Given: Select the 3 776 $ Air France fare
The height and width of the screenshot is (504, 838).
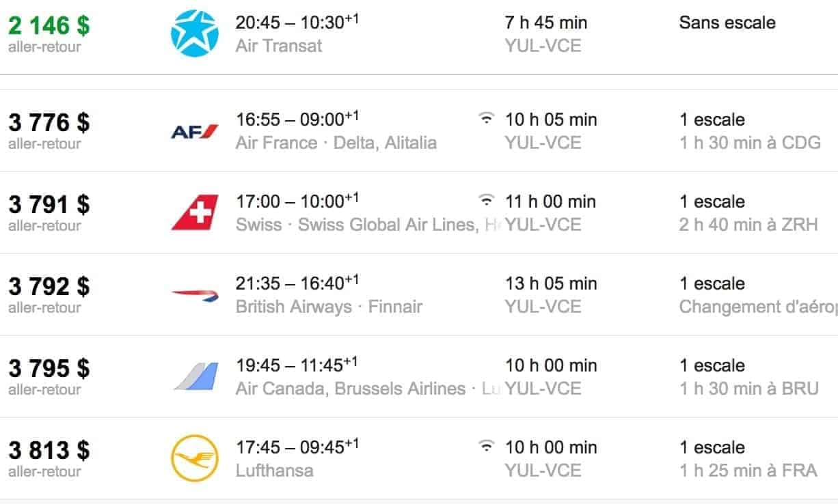Looking at the screenshot, I should (x=49, y=123).
